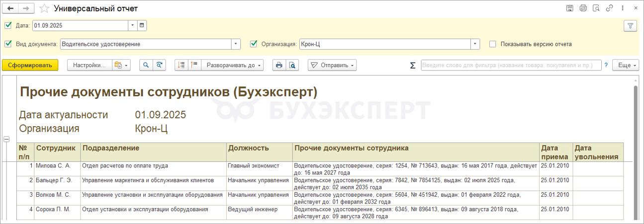Open the Еще menu
644x224 pixels.
(x=625, y=65)
